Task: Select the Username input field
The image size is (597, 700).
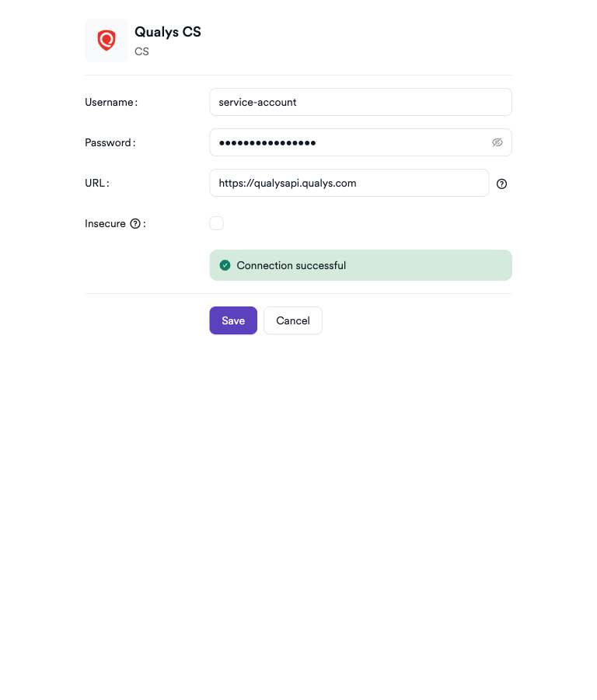Action: tap(360, 102)
